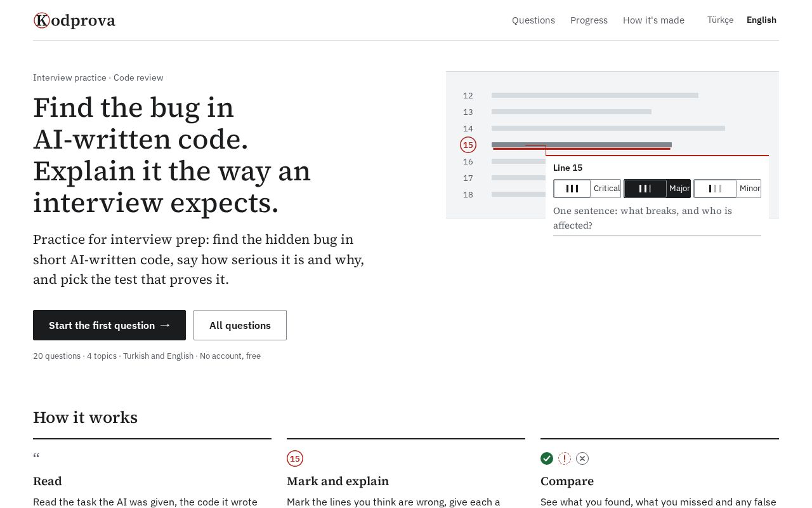Click line number 14 in the code preview

pos(468,128)
